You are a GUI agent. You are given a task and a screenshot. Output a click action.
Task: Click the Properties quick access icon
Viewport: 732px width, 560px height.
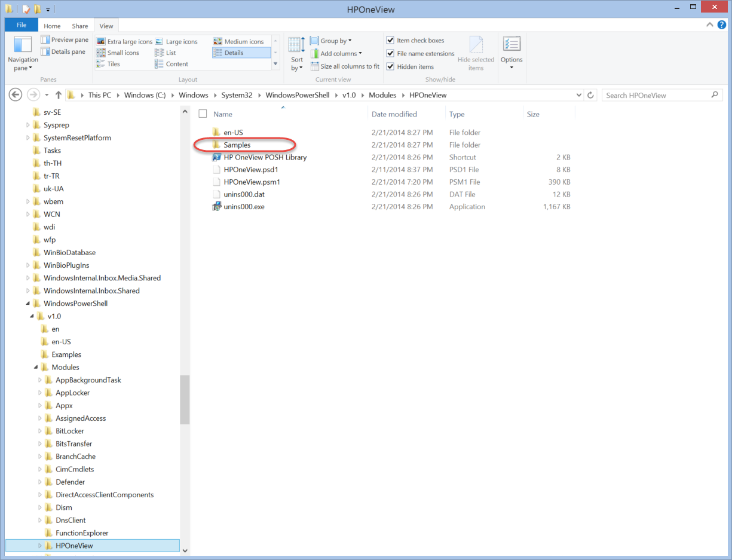click(26, 10)
